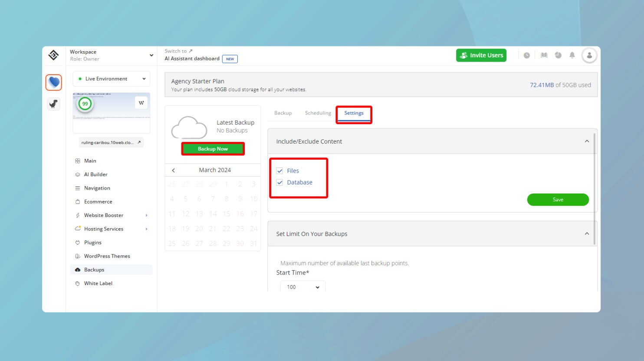Click the WordPress admin W icon
644x361 pixels.
pos(141,103)
